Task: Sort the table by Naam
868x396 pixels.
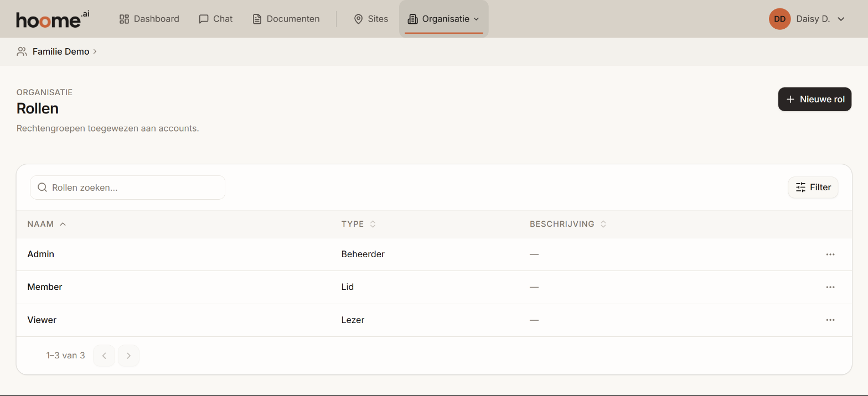Action: pos(46,224)
